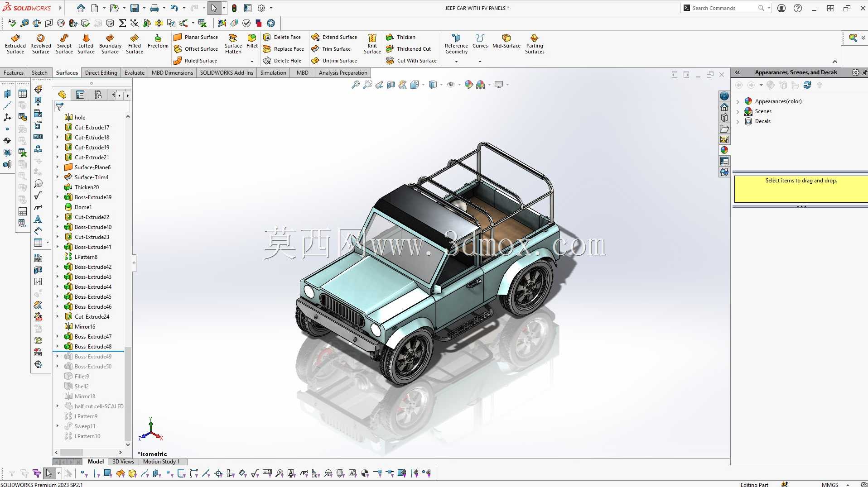Click the Help question mark icon
Viewport: 868px width, 487px height.
tap(798, 8)
